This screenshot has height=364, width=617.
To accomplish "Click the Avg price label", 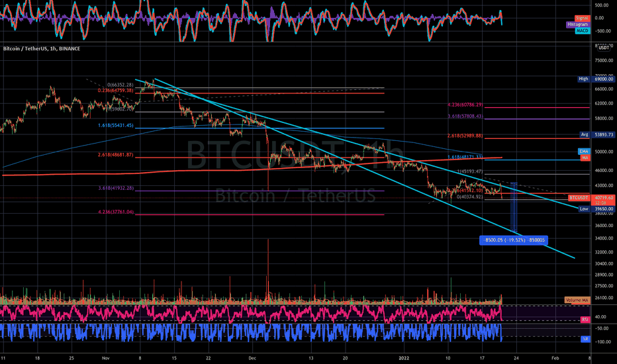I will tap(585, 134).
